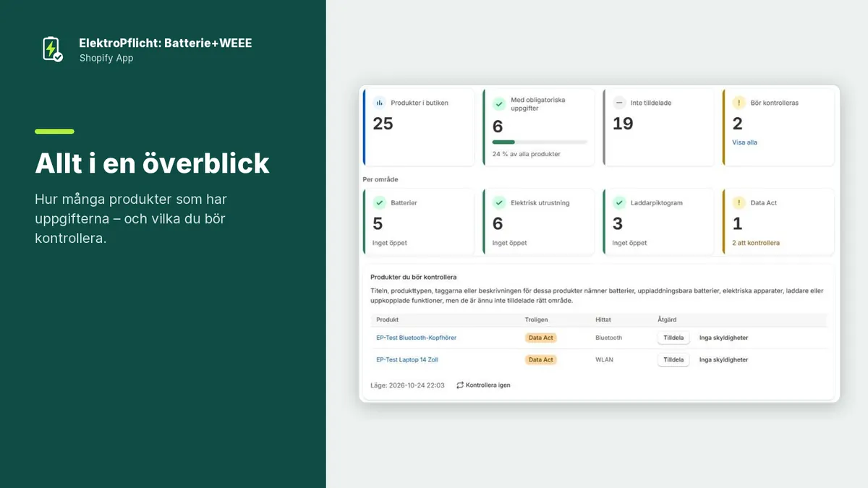The height and width of the screenshot is (488, 868).
Task: Click the warning icon on the Data Act card
Action: [x=739, y=202]
